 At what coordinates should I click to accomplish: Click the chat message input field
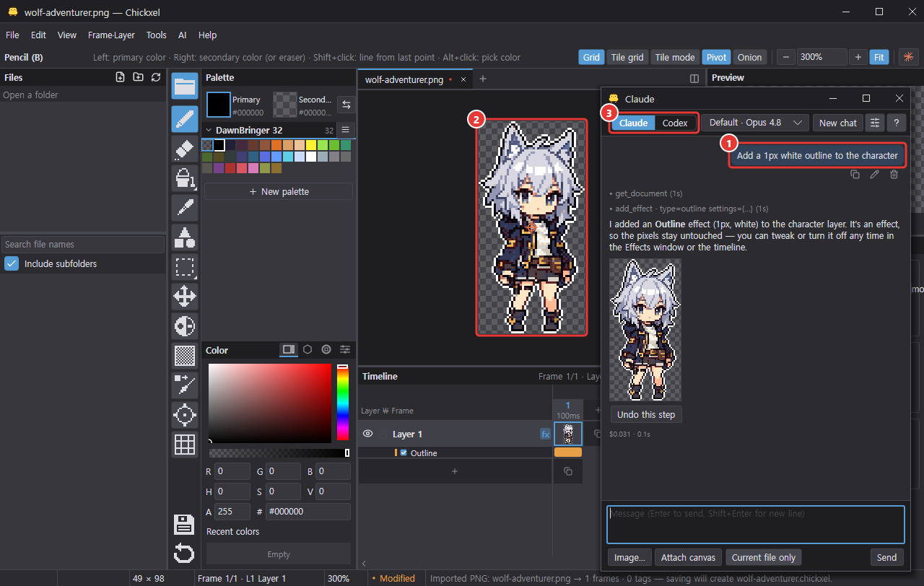point(755,525)
